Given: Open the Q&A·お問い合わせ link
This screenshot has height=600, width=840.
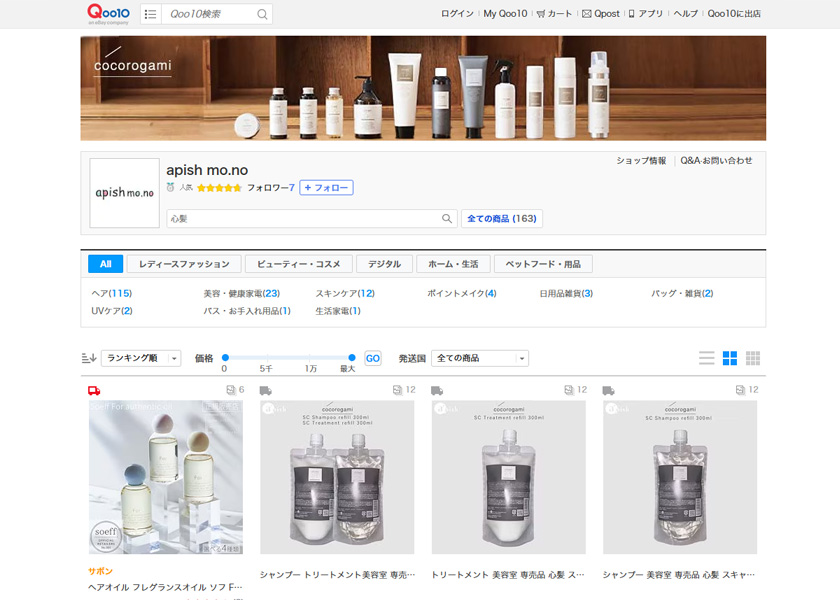Looking at the screenshot, I should tap(716, 161).
